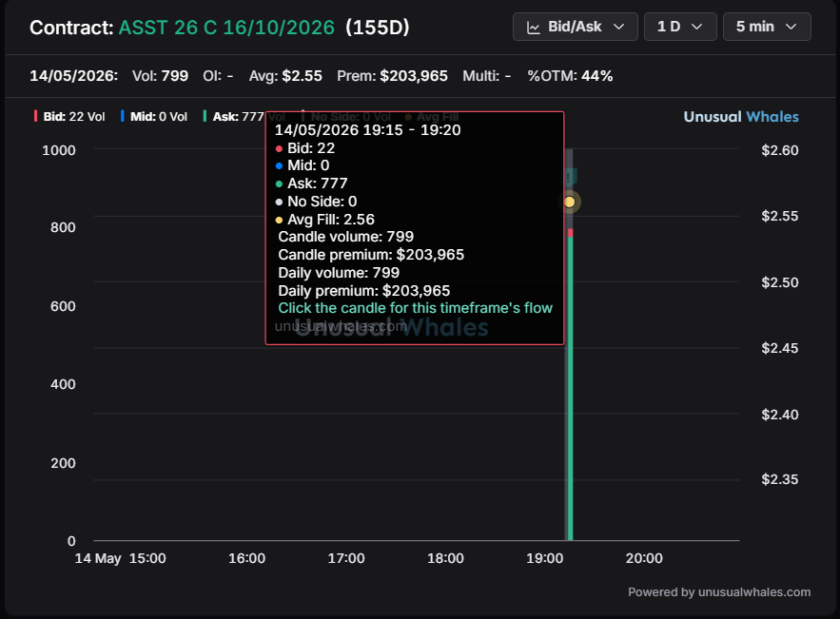Click the $2.40 price axis label
The width and height of the screenshot is (840, 619).
tap(779, 415)
